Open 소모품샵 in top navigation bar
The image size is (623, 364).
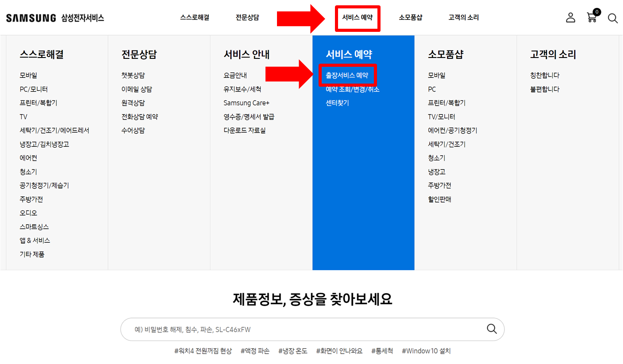(410, 18)
